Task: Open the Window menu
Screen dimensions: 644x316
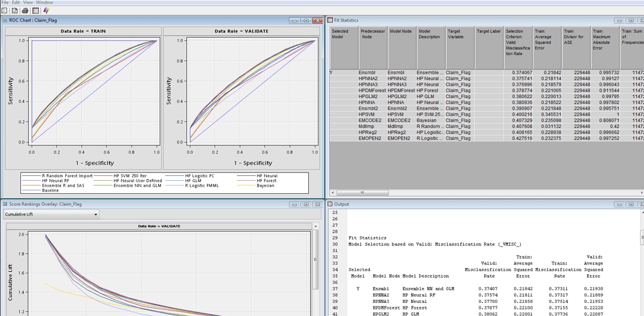Action: tap(44, 2)
